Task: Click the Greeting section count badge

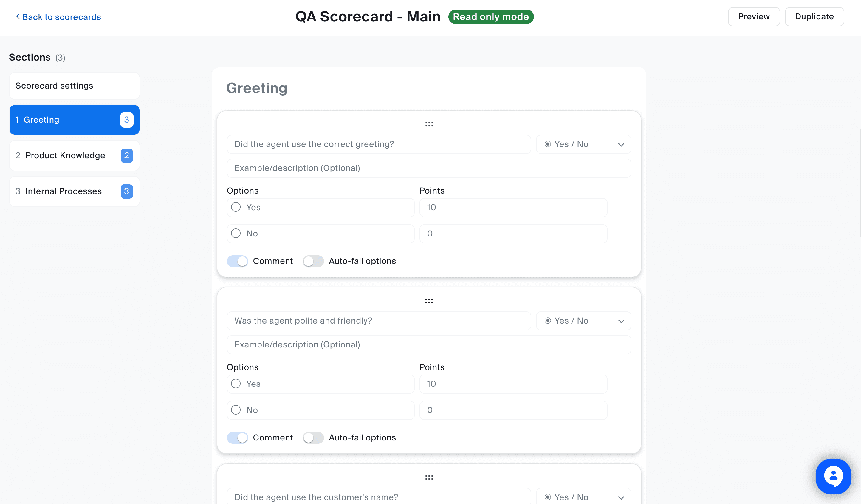Action: coord(126,120)
